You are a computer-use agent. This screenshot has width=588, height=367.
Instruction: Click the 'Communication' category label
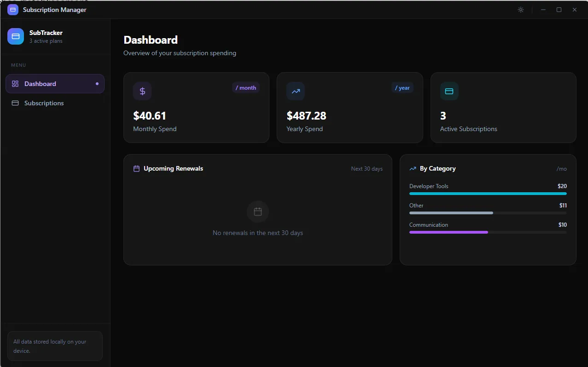coord(429,225)
